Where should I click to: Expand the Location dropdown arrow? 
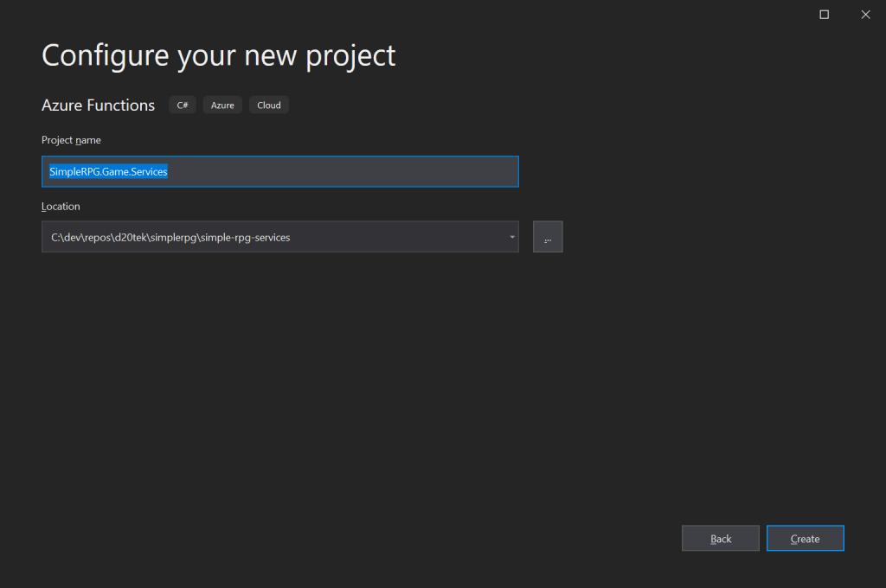coord(511,237)
